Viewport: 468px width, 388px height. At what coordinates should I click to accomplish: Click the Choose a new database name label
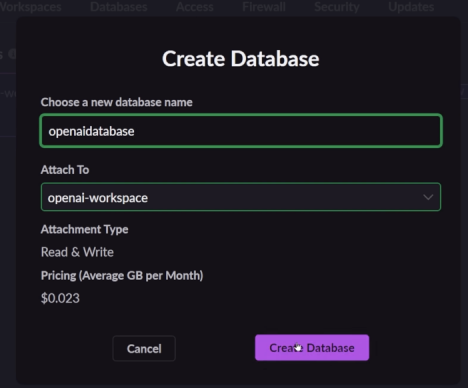[117, 102]
